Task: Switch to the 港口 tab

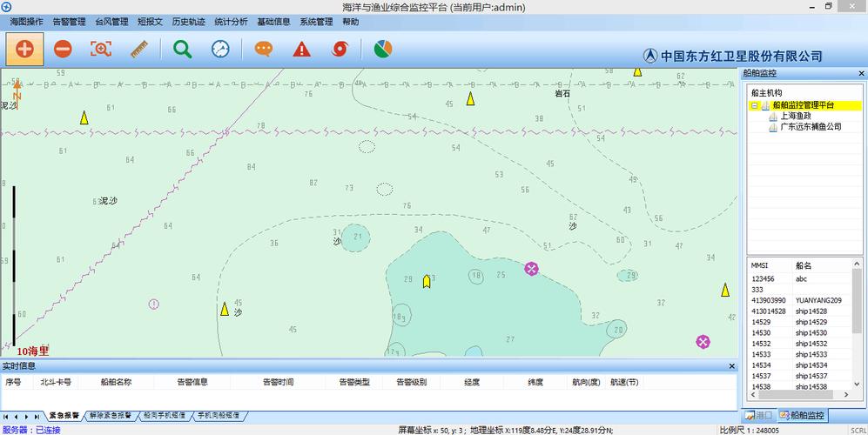Action: coord(757,416)
